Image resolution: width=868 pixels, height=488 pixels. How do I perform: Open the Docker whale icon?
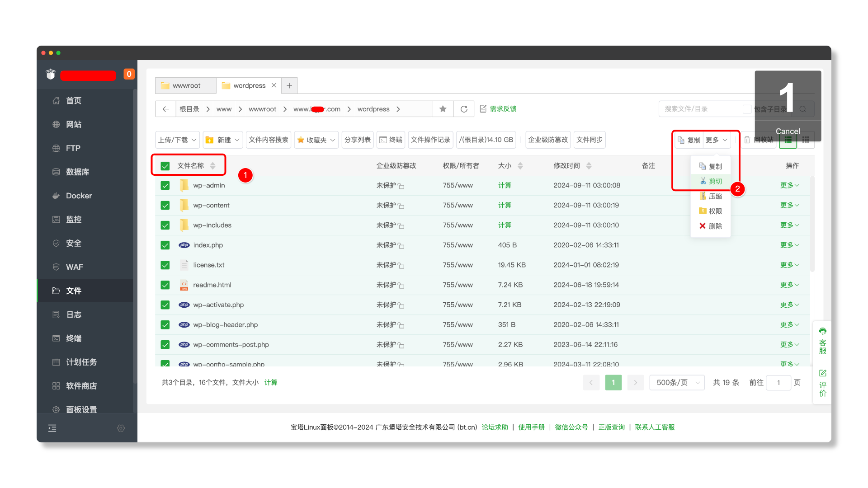56,196
